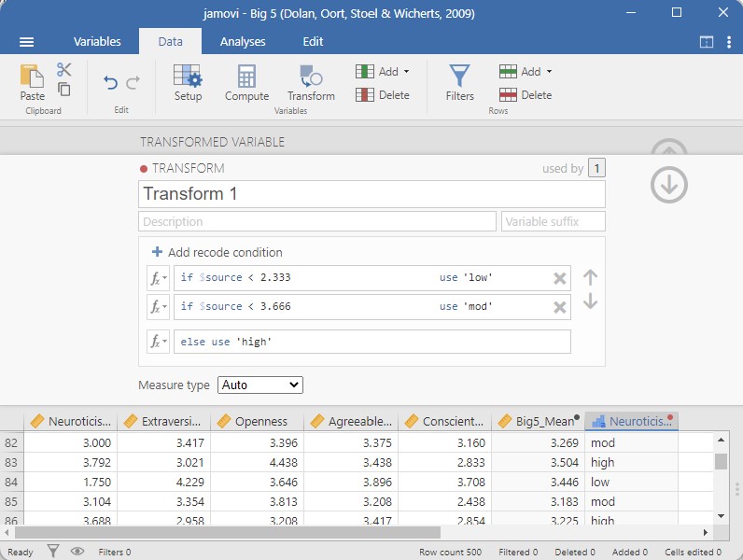Click the horizontal scrollbar thumb
Image resolution: width=743 pixels, height=560 pixels.
(228, 533)
